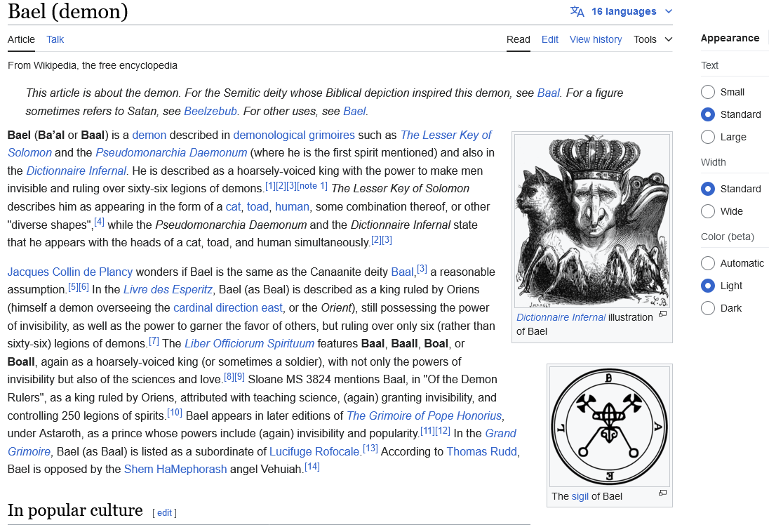
Task: Open the Liber Officiorum Spirituum link
Action: pos(249,343)
